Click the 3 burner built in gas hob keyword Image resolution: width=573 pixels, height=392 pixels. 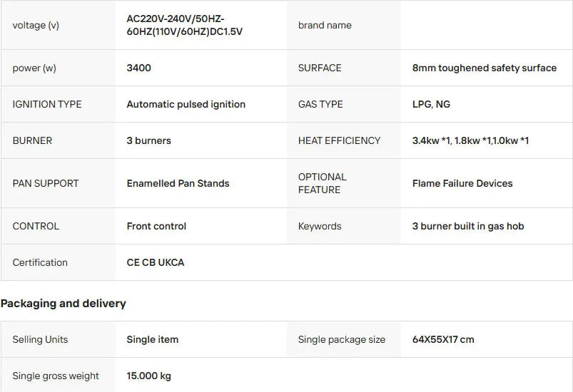pyautogui.click(x=468, y=227)
